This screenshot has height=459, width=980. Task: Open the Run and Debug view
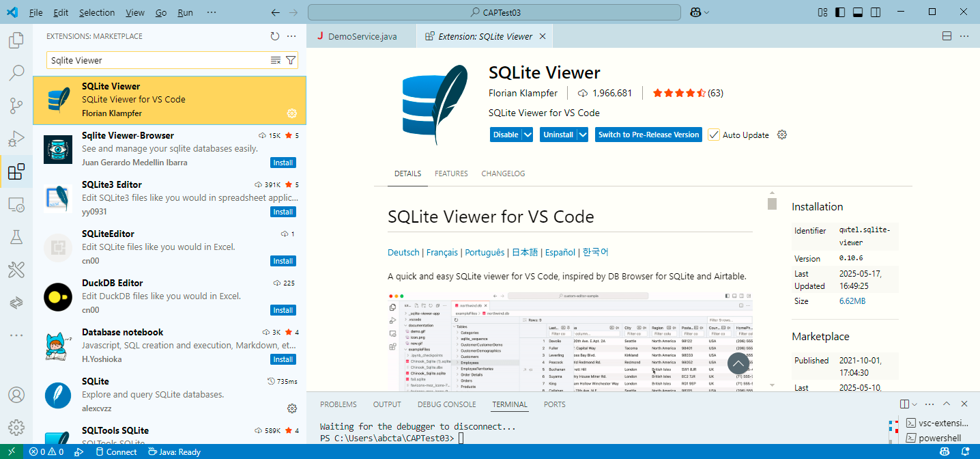pos(16,139)
